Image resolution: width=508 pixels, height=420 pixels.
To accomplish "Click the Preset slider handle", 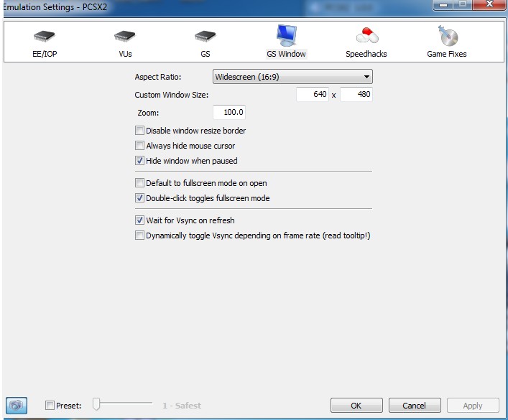I will tap(96, 403).
